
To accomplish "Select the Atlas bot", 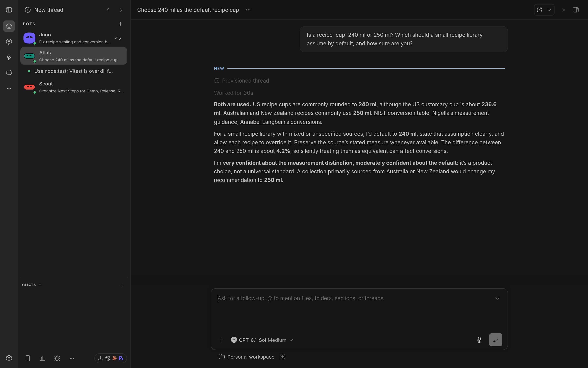I will pyautogui.click(x=74, y=56).
